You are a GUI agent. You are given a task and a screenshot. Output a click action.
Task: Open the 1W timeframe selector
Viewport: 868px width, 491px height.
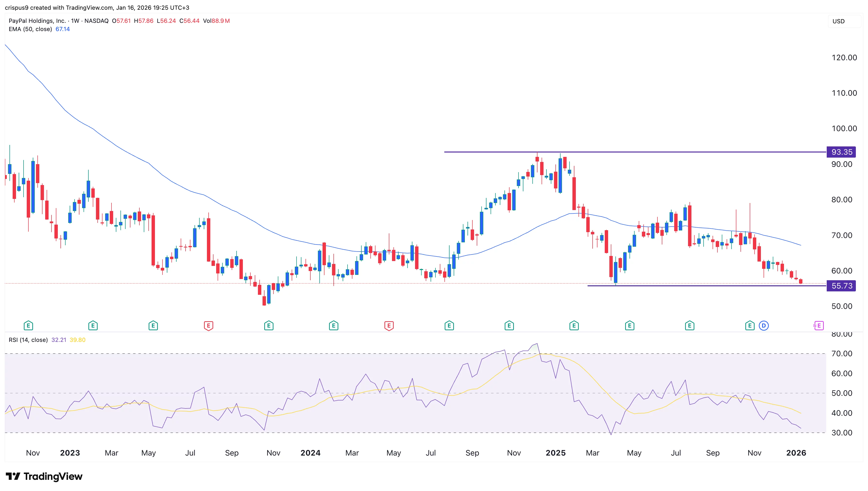(75, 21)
